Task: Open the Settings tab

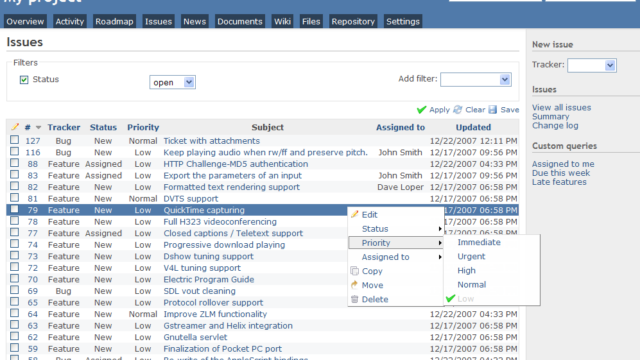Action: (x=403, y=22)
